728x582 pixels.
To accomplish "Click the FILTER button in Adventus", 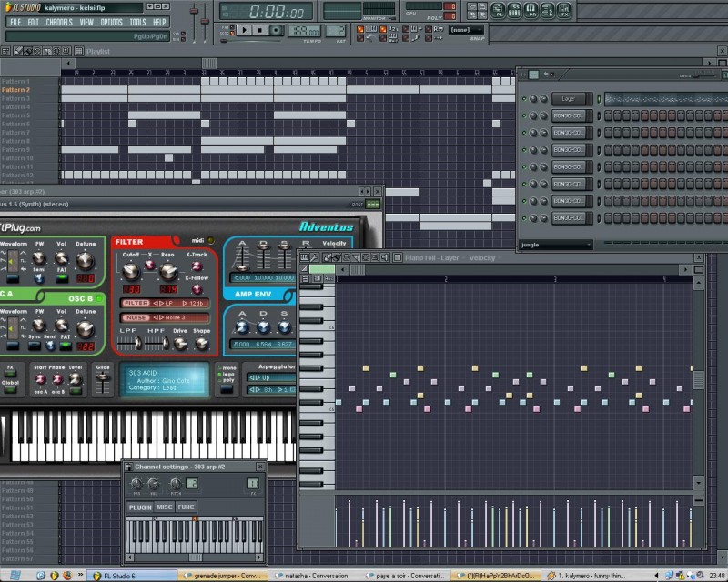I will [136, 303].
